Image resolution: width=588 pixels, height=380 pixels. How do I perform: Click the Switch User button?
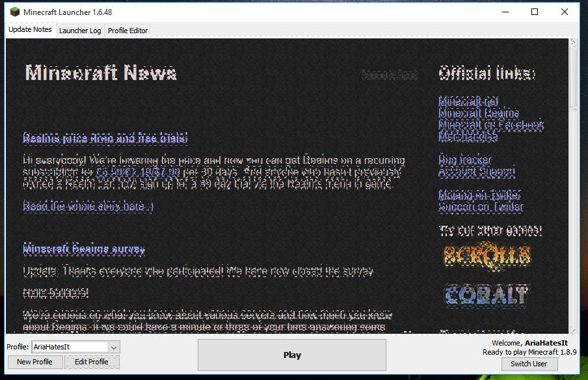[x=529, y=364]
